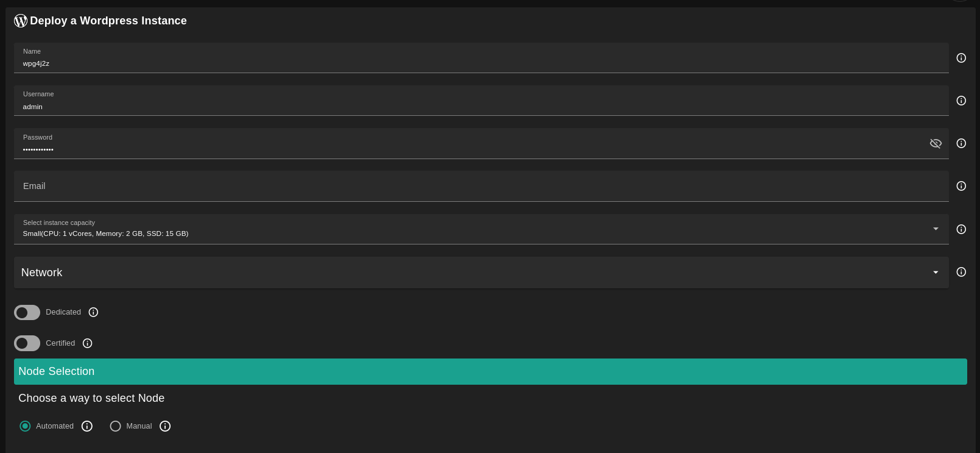Show the password using the eye icon

click(x=936, y=143)
